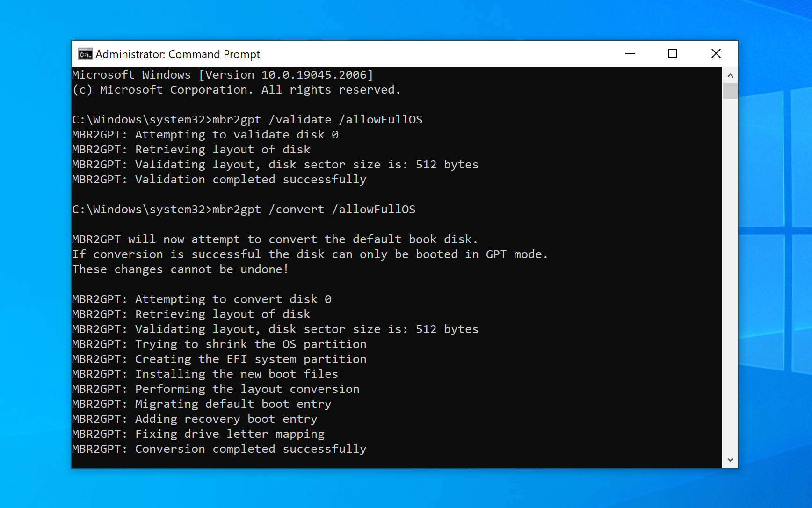Click the Command Prompt icon in title bar
The width and height of the screenshot is (812, 508).
[85, 54]
